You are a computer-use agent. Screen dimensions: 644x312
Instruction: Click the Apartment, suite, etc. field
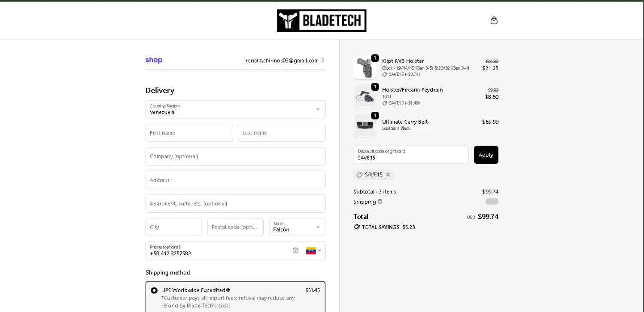[236, 203]
